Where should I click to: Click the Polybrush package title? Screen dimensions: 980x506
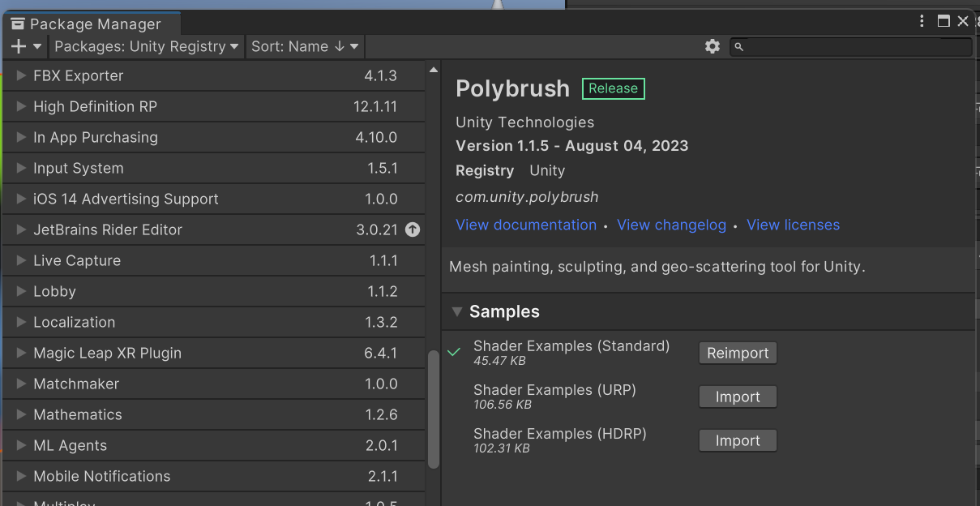tap(512, 88)
